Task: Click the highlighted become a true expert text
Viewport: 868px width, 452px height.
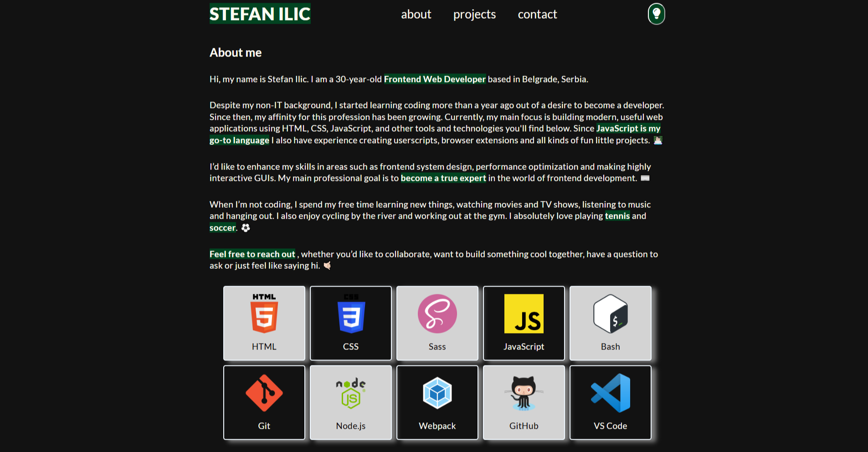Action: (443, 178)
